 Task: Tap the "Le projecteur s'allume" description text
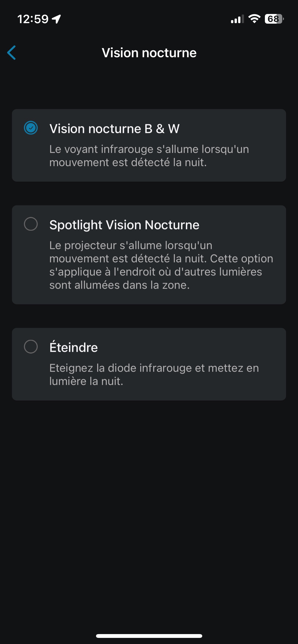161,265
